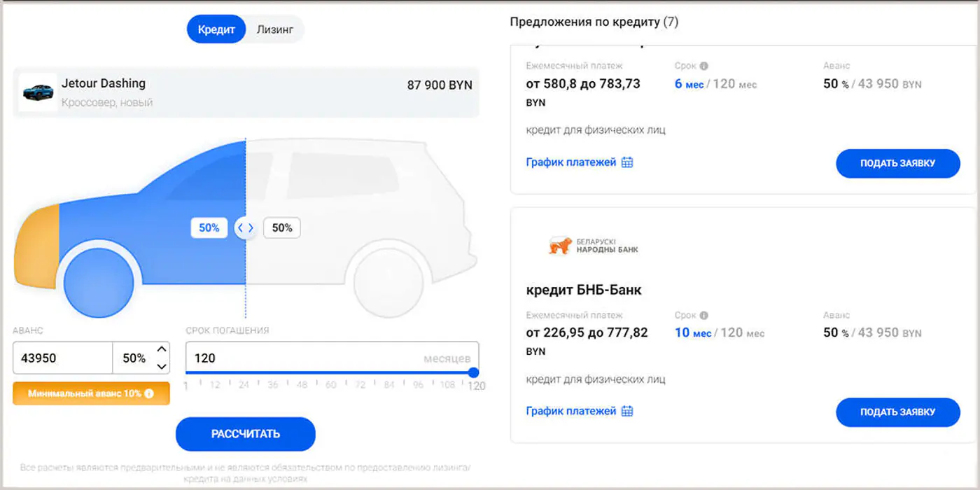Increase the advance percent with the up arrow
This screenshot has width=980, height=490.
click(x=162, y=349)
